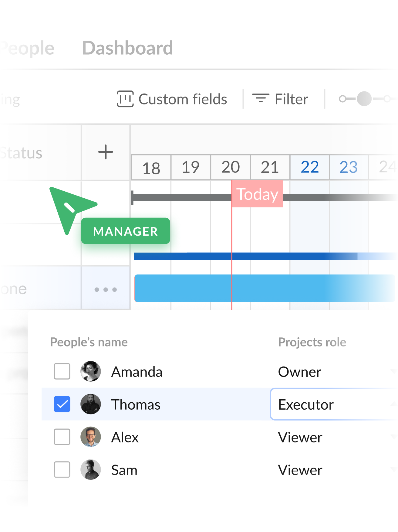398x532 pixels.
Task: Expand Amanda's Owner role dropdown
Action: click(334, 372)
